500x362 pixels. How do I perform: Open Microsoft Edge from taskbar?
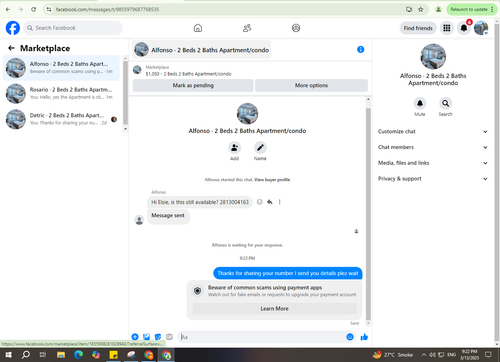(78, 355)
